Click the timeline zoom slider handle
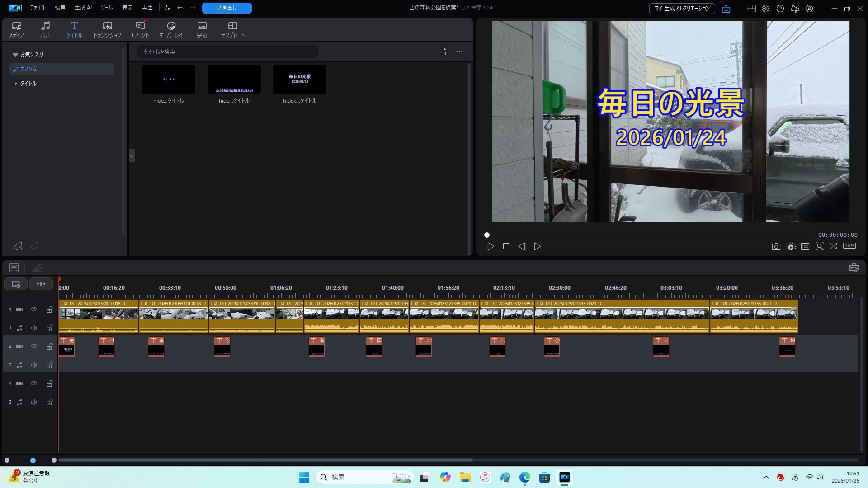868x488 pixels. (x=33, y=460)
